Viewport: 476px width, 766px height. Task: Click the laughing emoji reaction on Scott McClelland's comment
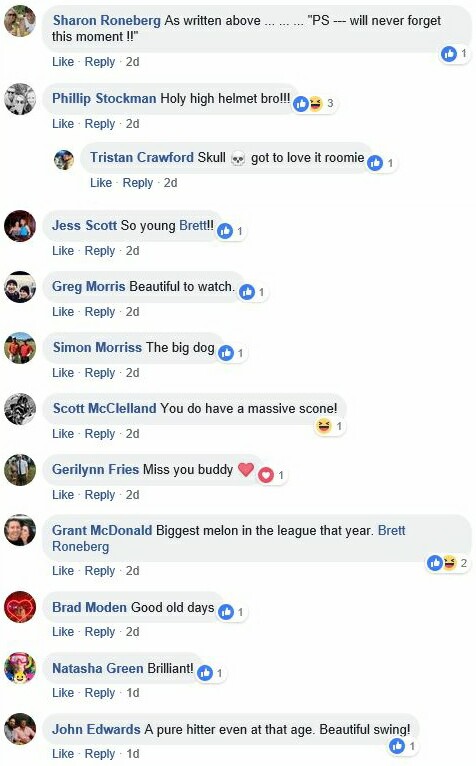324,426
